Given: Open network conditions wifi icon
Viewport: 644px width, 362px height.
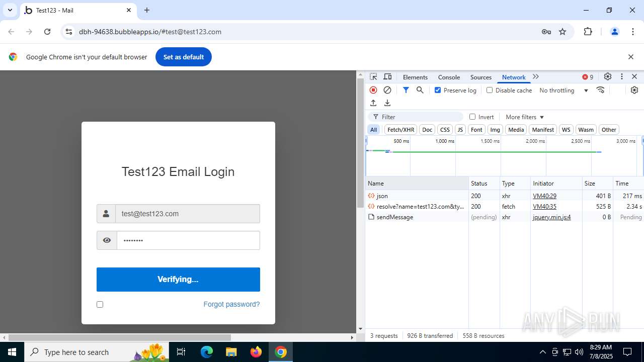Looking at the screenshot, I should click(601, 90).
